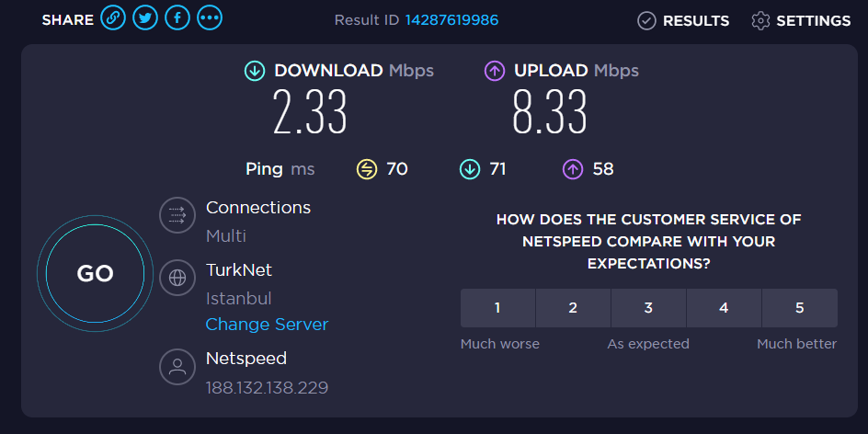Open the RESULTS tab
This screenshot has height=434, width=868.
(x=683, y=20)
